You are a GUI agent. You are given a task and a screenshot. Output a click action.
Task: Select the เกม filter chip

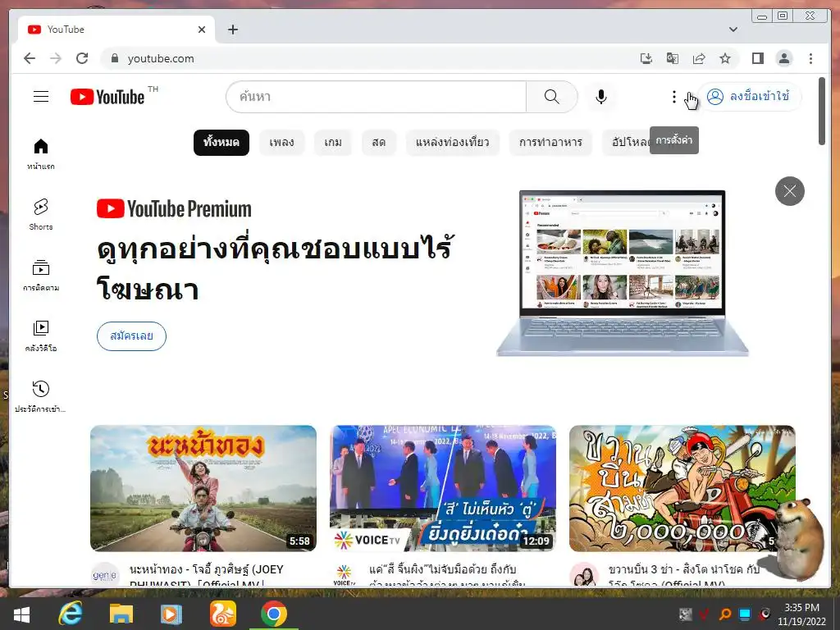[x=333, y=143]
